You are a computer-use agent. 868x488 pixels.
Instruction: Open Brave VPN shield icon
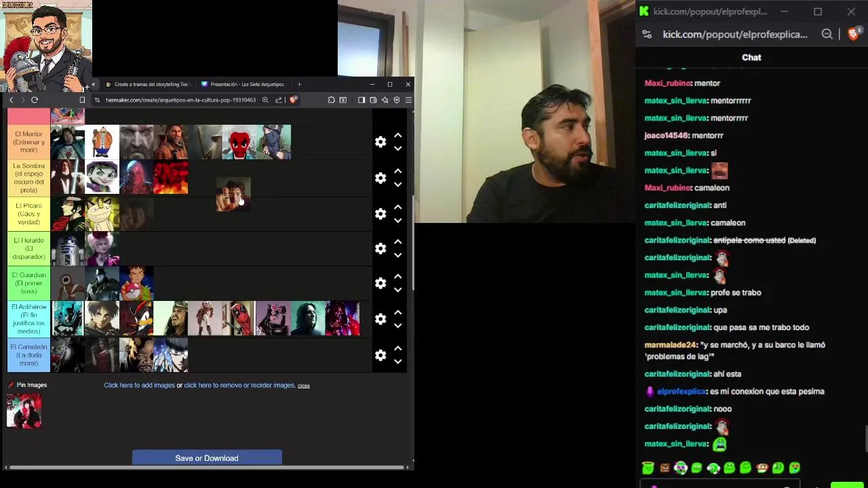(x=397, y=100)
